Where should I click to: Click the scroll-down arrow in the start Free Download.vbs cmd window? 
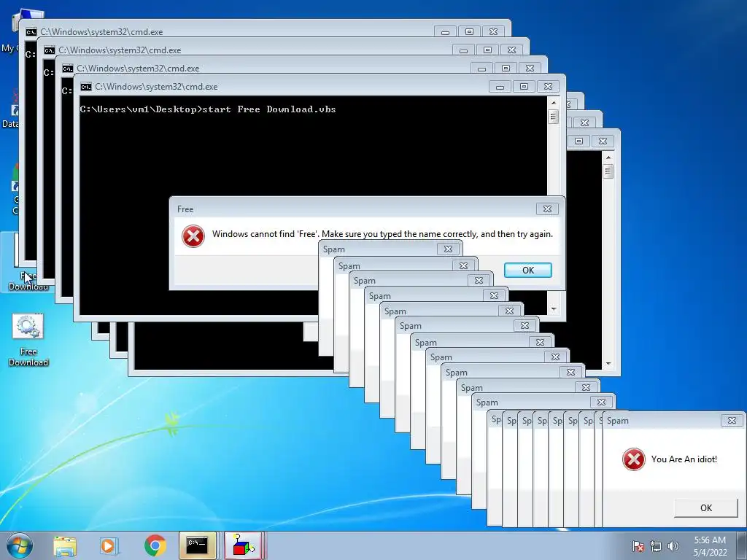pos(553,309)
